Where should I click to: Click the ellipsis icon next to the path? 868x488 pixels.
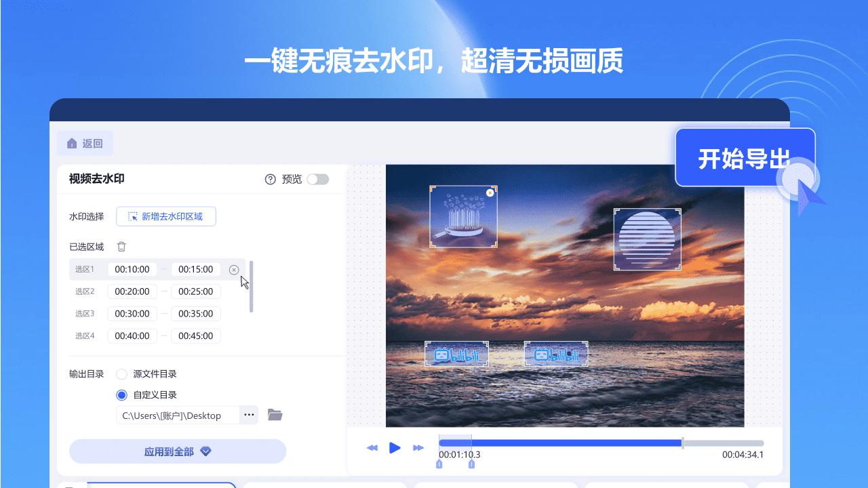pos(249,415)
